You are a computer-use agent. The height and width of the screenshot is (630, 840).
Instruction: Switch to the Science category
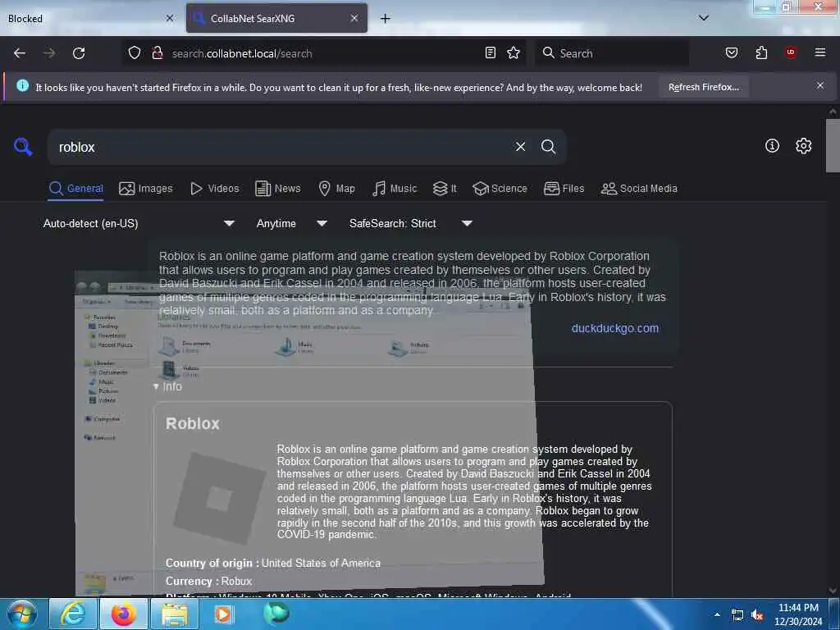[500, 189]
